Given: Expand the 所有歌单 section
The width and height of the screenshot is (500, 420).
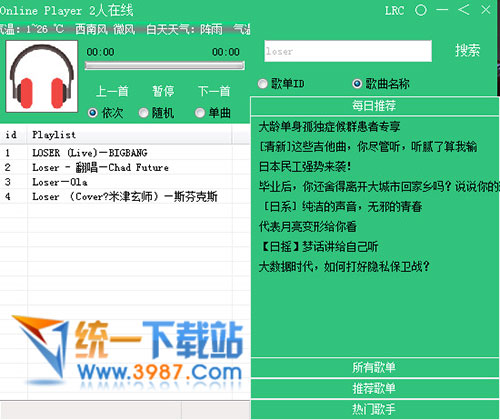Looking at the screenshot, I should [x=374, y=368].
